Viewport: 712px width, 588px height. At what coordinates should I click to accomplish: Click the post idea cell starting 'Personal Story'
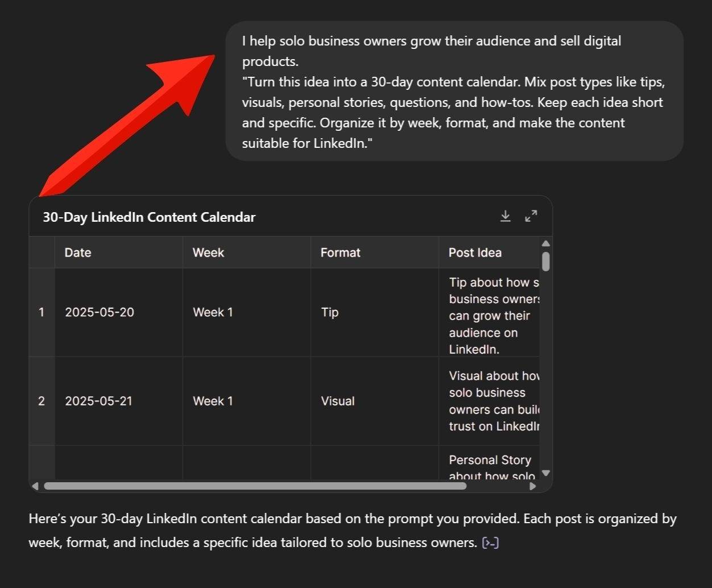tap(489, 463)
